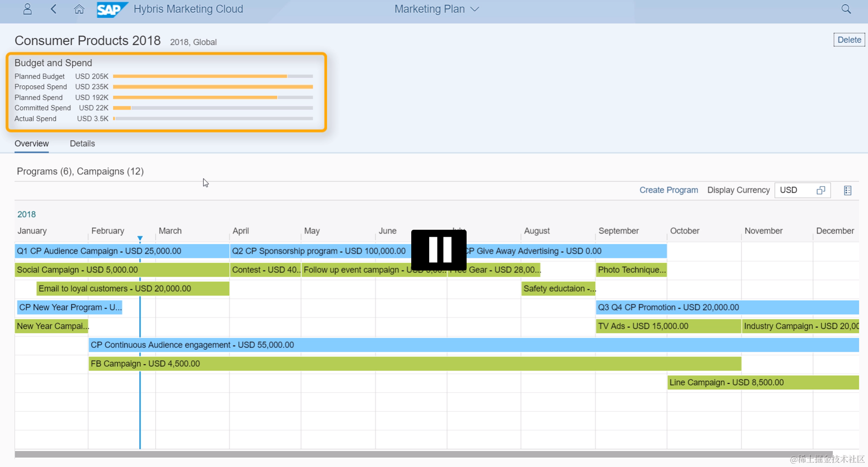Open the Industry Campaign bar
This screenshot has width=868, height=467.
800,326
